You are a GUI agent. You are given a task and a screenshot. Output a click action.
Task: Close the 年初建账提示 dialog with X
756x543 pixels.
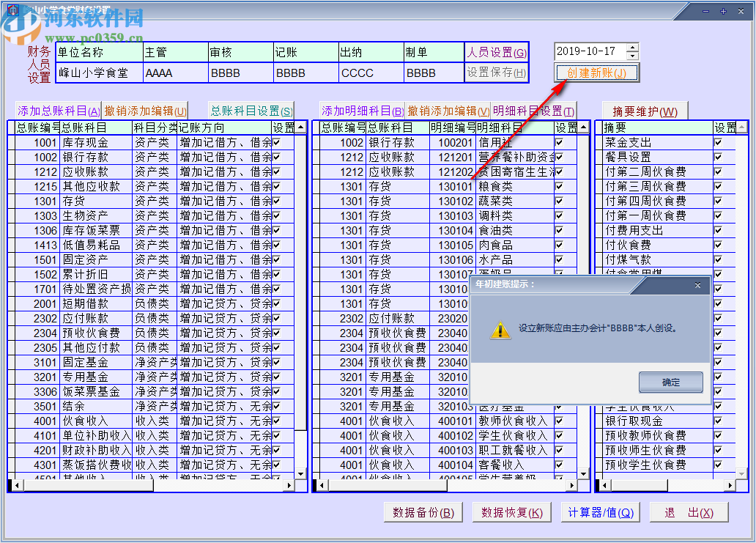(697, 285)
